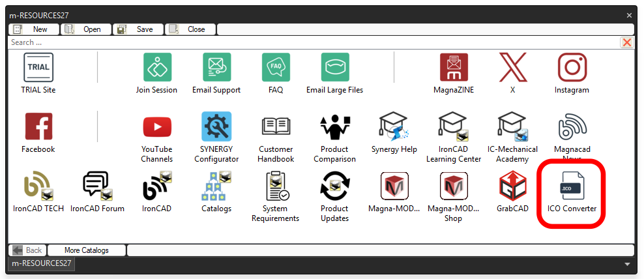Launch SYNERGY Configurator

(216, 126)
